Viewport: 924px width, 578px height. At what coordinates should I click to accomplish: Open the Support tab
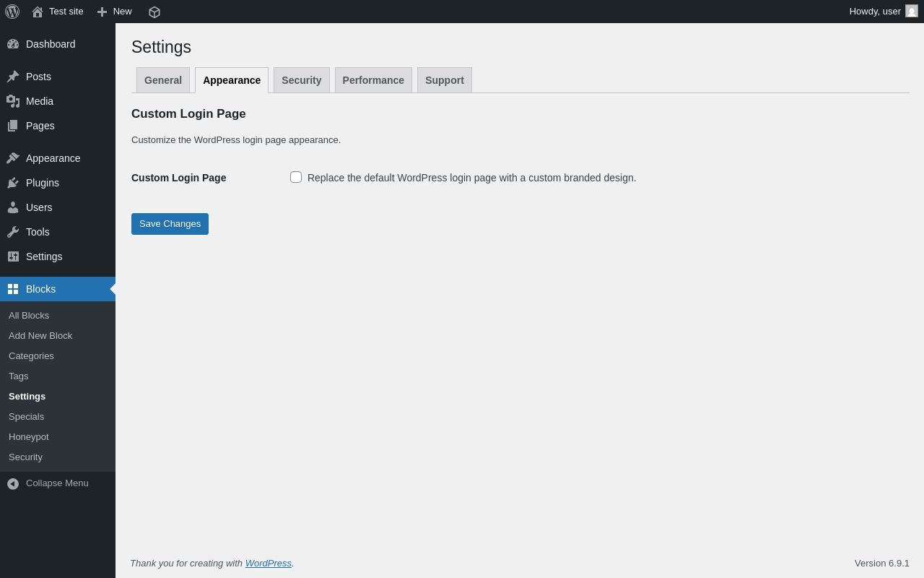[445, 80]
